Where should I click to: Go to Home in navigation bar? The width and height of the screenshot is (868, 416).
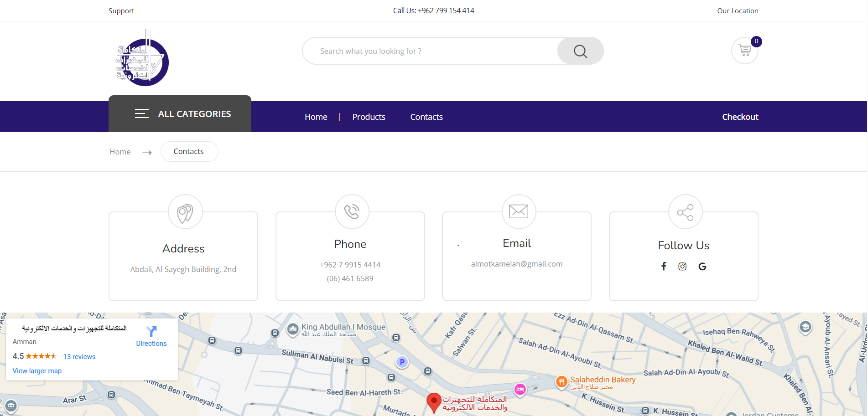click(x=316, y=117)
